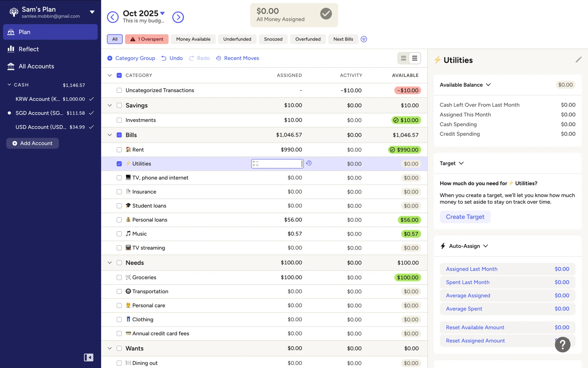
Task: Click the calculator icon in Utilities field
Action: pos(256,164)
